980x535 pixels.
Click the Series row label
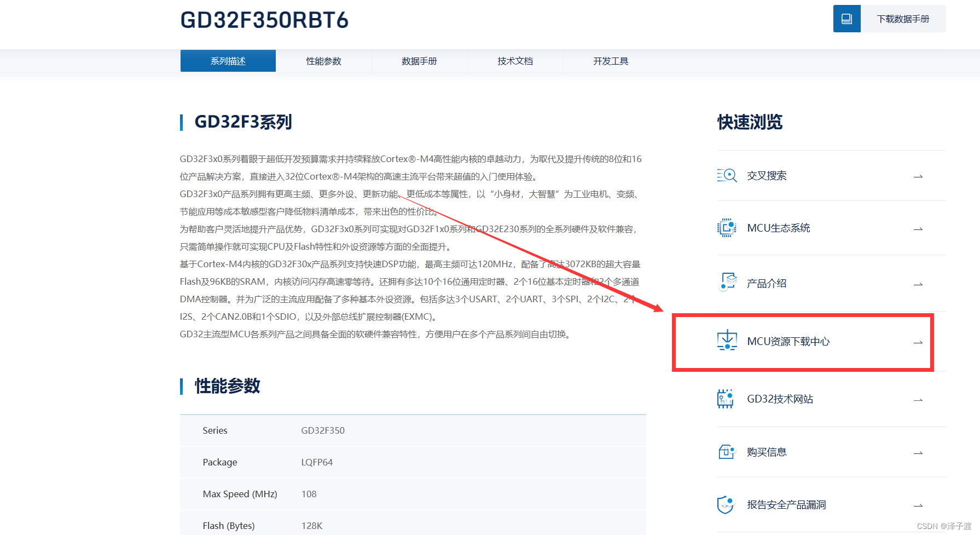click(x=215, y=430)
